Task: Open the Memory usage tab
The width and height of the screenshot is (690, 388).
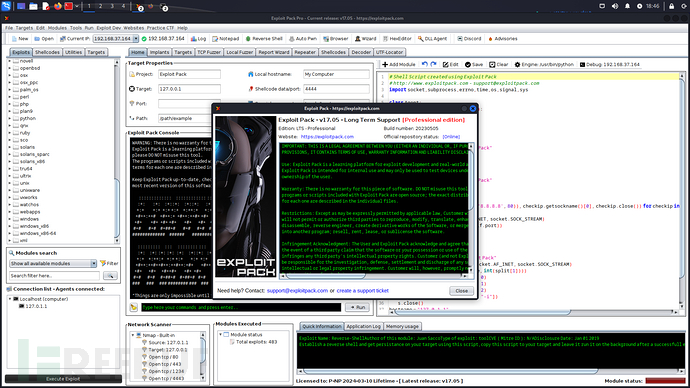Action: point(402,326)
